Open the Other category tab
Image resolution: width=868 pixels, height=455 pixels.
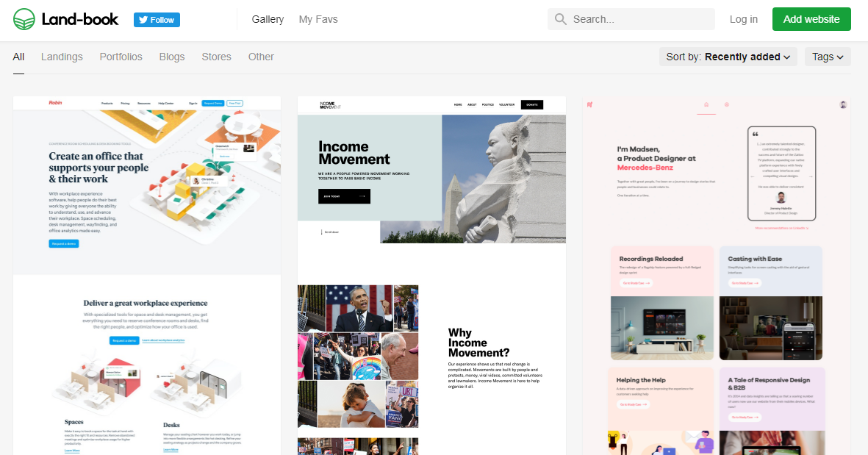point(261,57)
